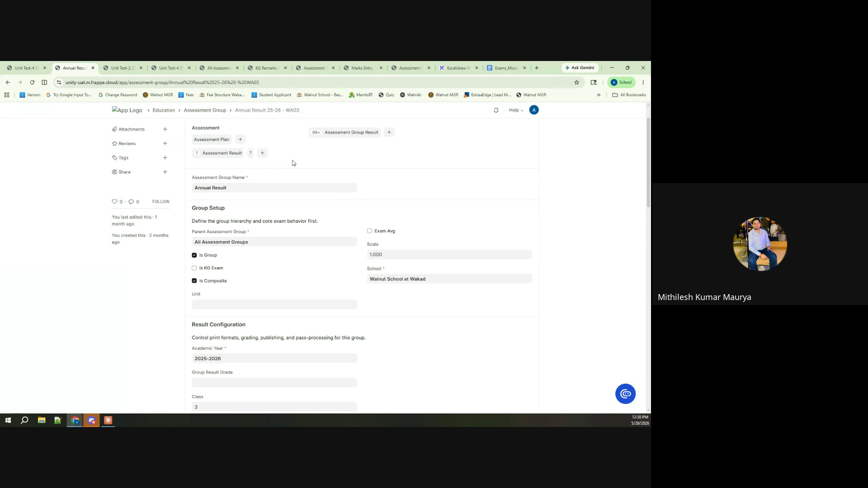
Task: Open the All Bookmarks folder
Action: [629, 95]
